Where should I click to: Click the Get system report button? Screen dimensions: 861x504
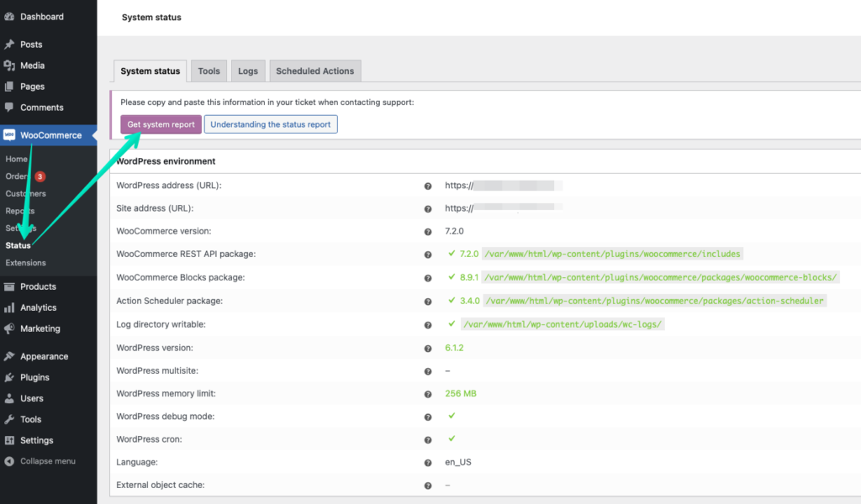[x=161, y=124]
